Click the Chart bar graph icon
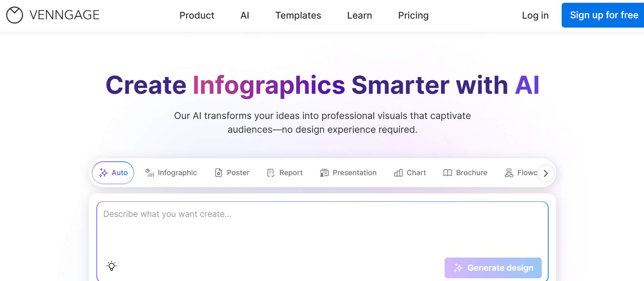 [x=398, y=173]
